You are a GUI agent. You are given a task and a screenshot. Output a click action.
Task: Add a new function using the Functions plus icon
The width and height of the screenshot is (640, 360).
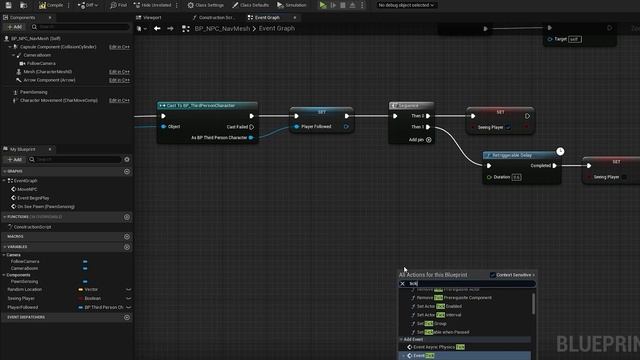click(127, 217)
